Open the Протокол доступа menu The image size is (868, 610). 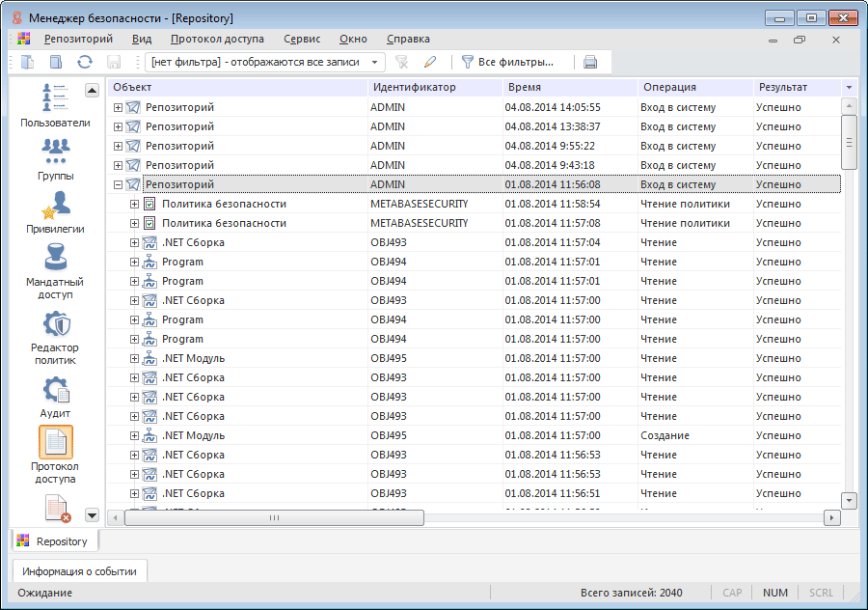(217, 39)
